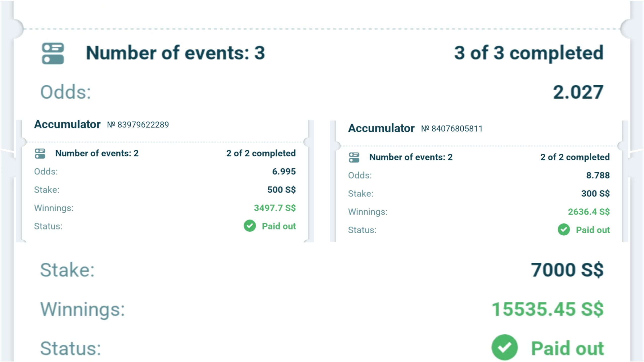The height and width of the screenshot is (362, 644).
Task: Click 2 of 2 completed in left accumulator
Action: coord(261,153)
